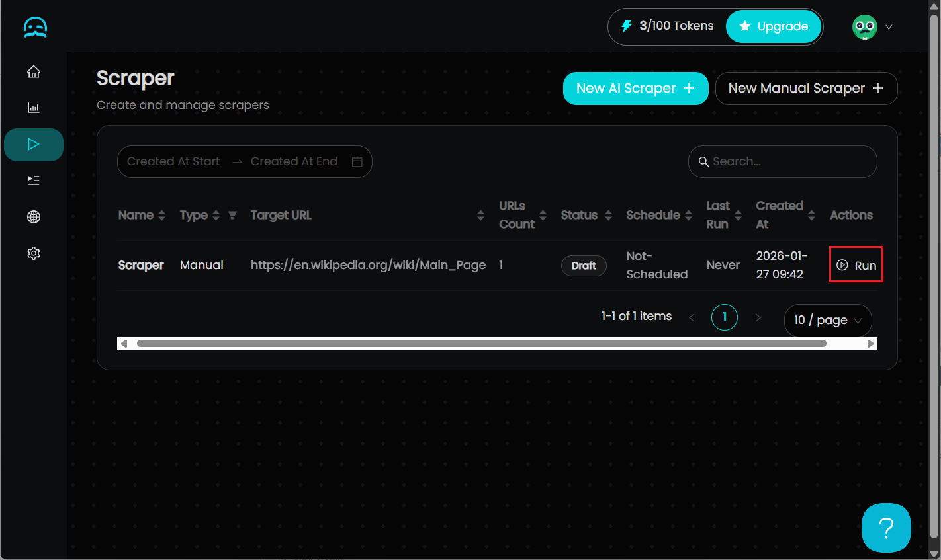The width and height of the screenshot is (941, 560).
Task: Open the user avatar account menu
Action: [x=872, y=27]
